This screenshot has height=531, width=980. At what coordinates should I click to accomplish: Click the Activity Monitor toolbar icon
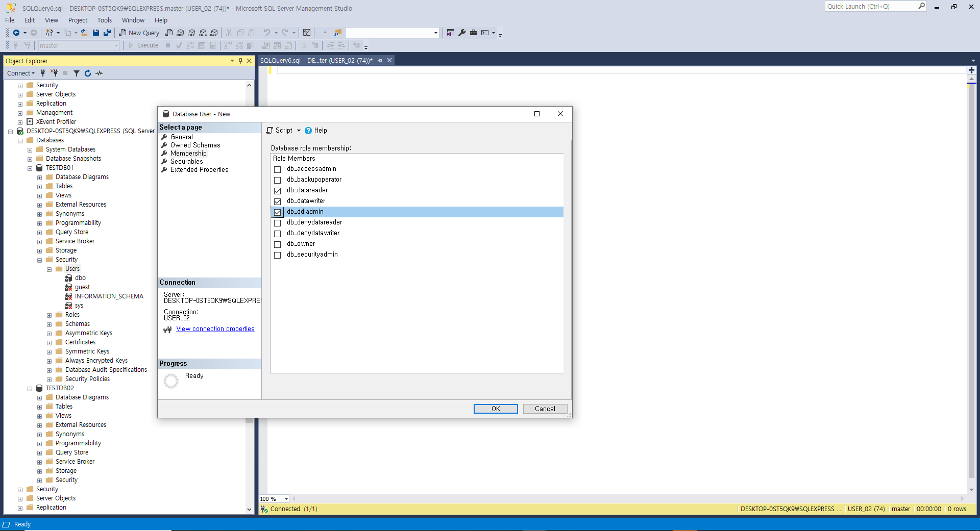tap(307, 33)
